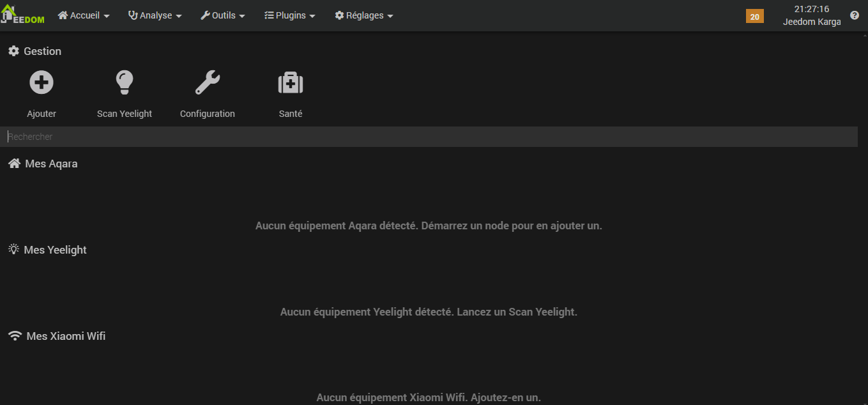Screen dimensions: 868x405
Task: Click the wifi icon beside Mes Xiaomi Wifi
Action: pos(15,336)
